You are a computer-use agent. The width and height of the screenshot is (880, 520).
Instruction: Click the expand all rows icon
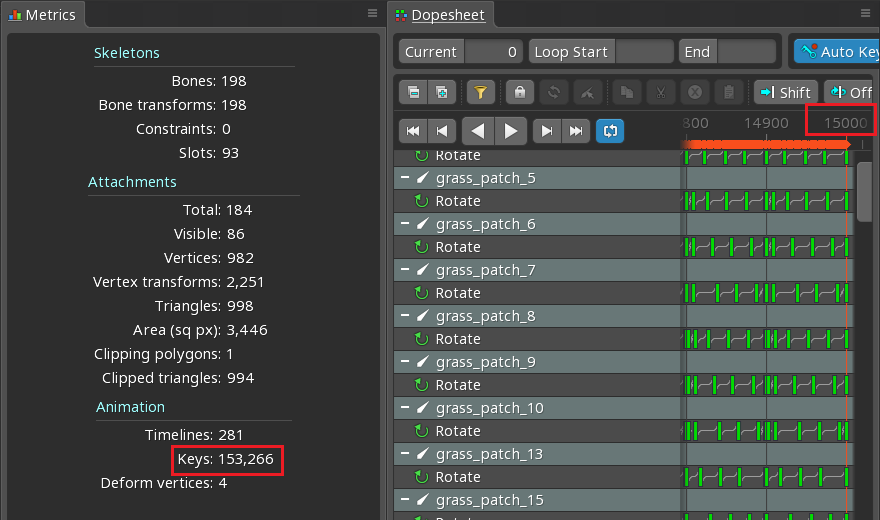pyautogui.click(x=441, y=92)
